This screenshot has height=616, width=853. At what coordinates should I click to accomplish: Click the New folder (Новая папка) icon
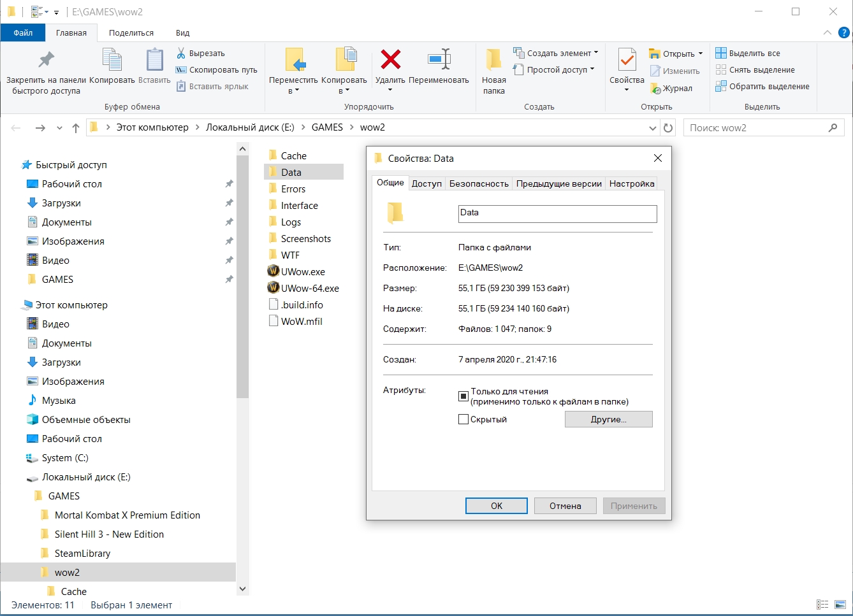pos(493,60)
